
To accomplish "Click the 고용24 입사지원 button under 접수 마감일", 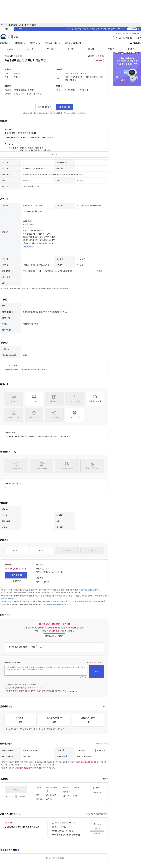I will (x=16, y=575).
